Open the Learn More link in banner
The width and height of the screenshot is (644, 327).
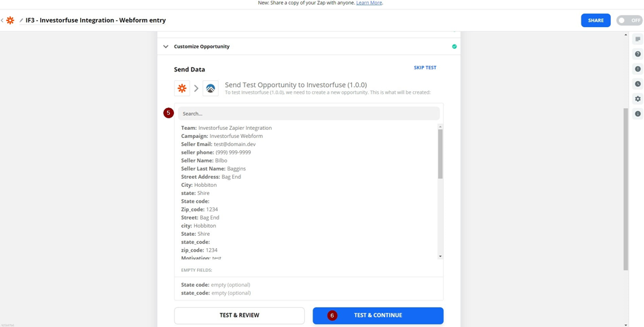(x=370, y=3)
